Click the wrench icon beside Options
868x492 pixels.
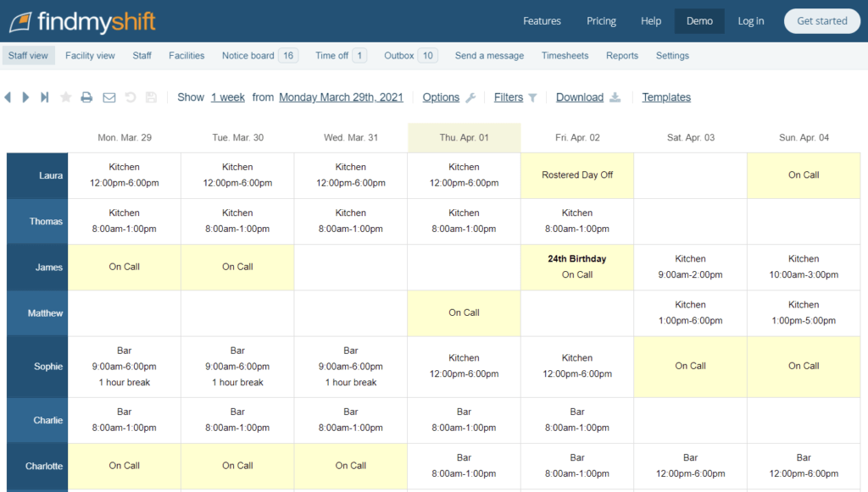pos(470,98)
